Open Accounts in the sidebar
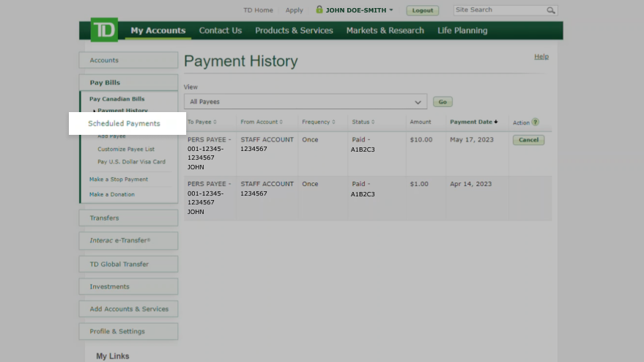 point(128,60)
